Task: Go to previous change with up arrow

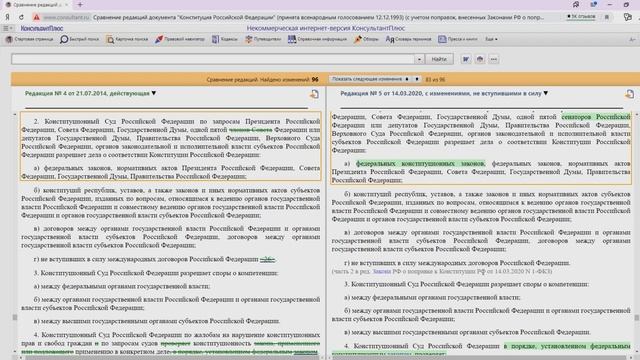Action: (x=407, y=79)
